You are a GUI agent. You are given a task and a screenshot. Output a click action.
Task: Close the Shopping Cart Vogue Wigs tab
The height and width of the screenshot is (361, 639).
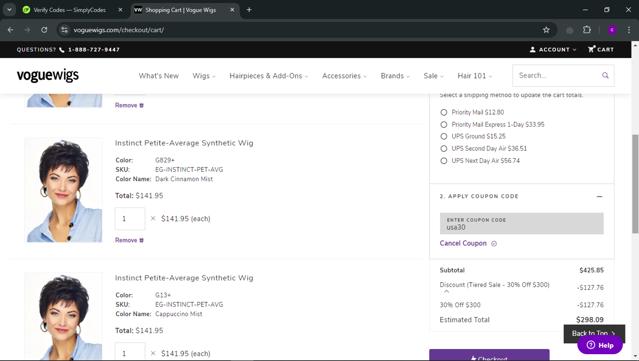click(232, 10)
